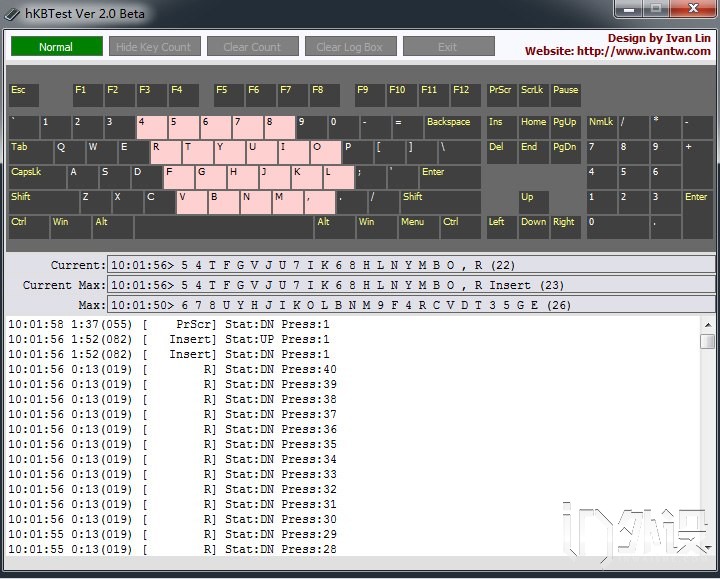Click the numpad Enter key tile
The width and height of the screenshot is (720, 579).
[x=698, y=214]
